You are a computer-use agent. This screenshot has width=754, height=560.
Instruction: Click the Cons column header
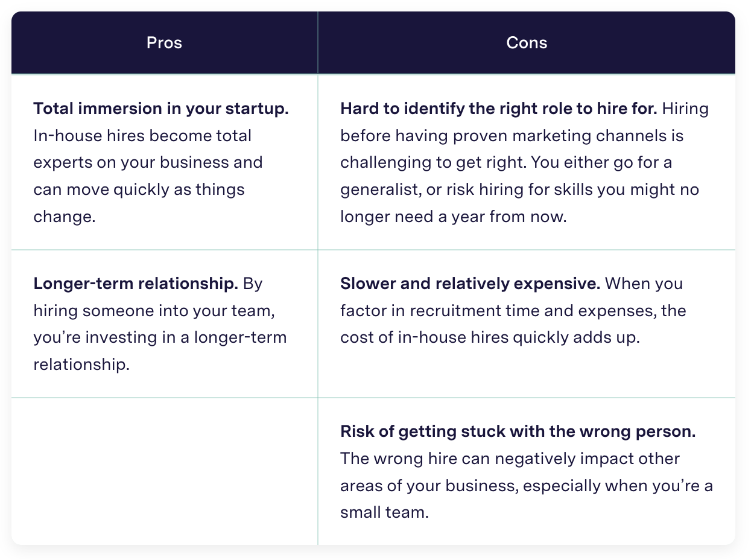527,43
